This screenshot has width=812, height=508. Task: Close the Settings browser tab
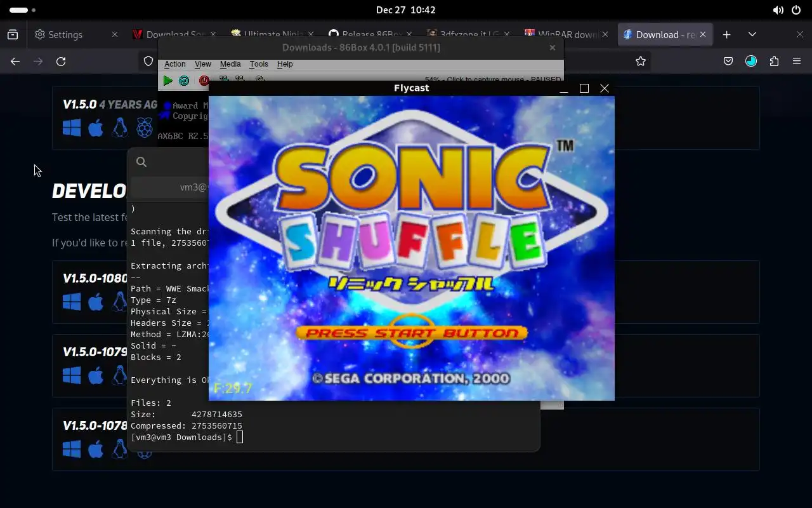(115, 34)
